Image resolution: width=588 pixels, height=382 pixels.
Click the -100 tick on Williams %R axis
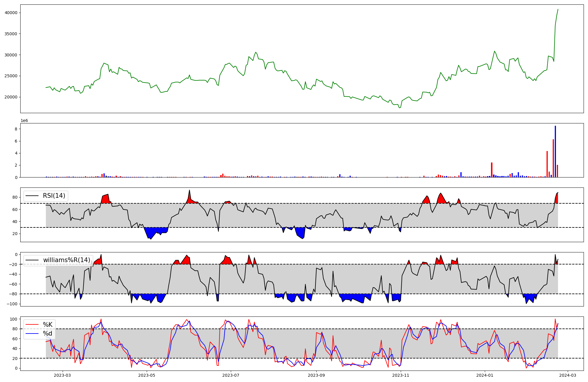pyautogui.click(x=12, y=304)
